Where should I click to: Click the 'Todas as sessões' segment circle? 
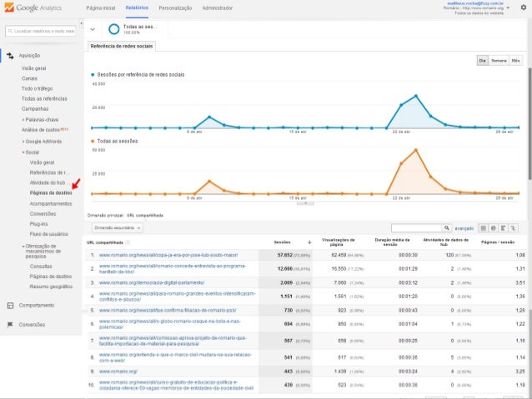113,29
